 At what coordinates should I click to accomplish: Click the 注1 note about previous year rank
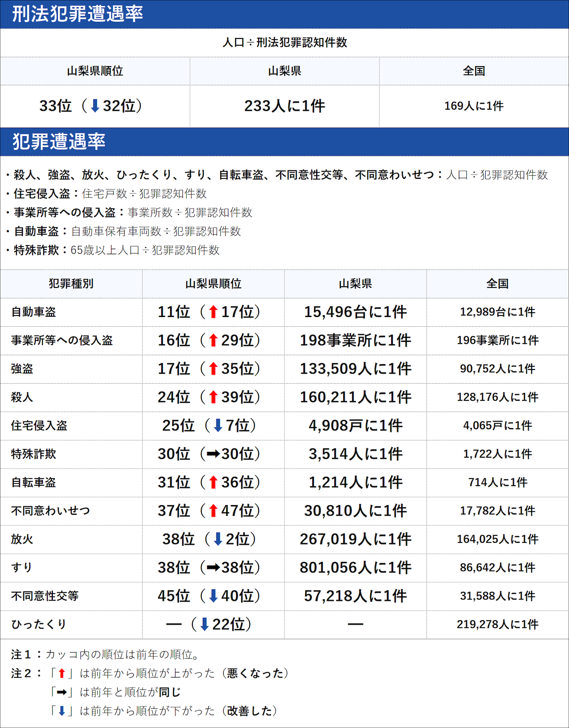pos(106,655)
